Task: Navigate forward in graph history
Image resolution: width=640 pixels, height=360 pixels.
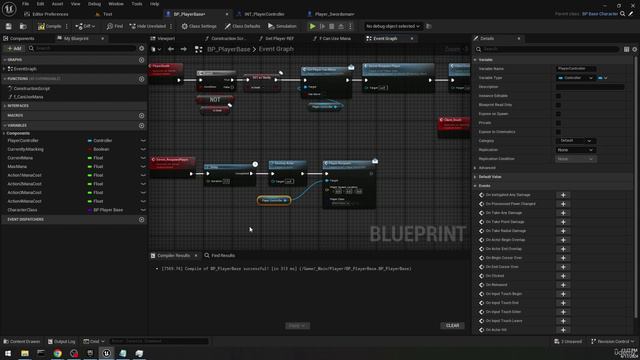Action: 184,49
